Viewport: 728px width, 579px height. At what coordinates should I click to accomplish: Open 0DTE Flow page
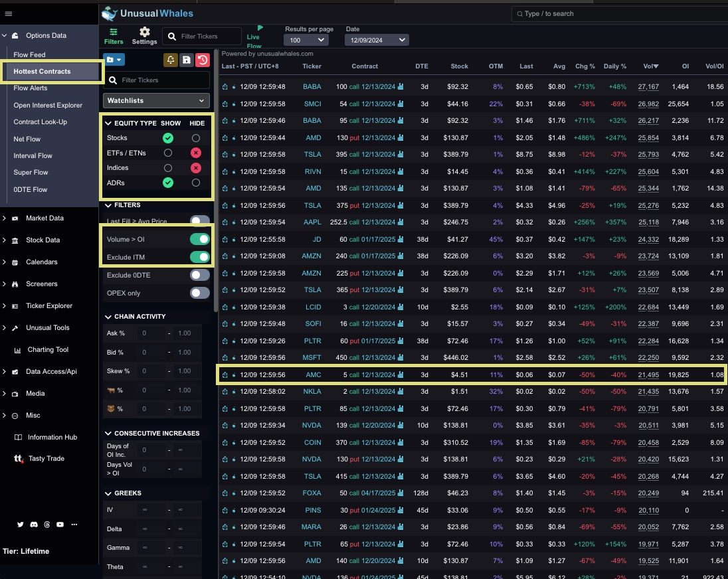30,190
